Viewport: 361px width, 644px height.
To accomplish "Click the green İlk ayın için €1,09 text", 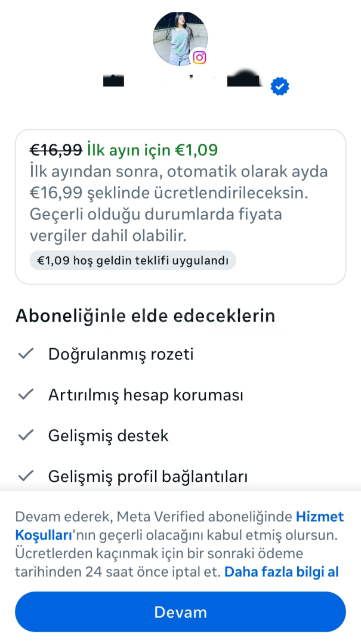I will point(152,149).
